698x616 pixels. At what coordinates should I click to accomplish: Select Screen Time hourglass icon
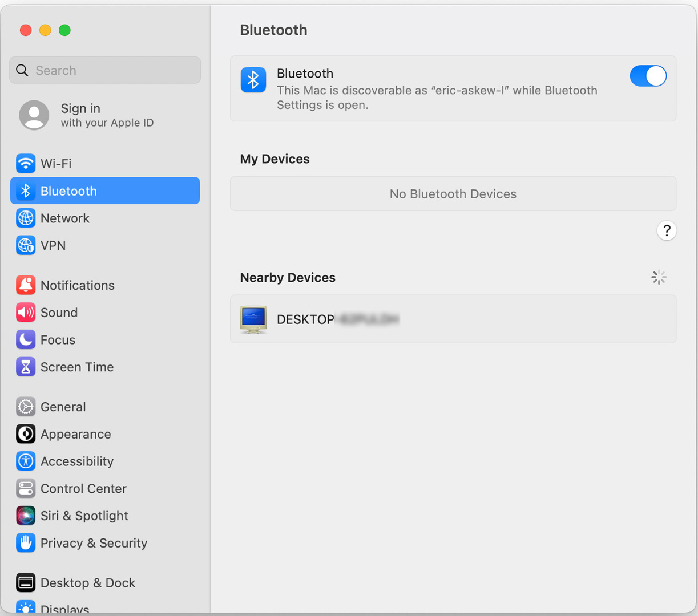pyautogui.click(x=26, y=367)
